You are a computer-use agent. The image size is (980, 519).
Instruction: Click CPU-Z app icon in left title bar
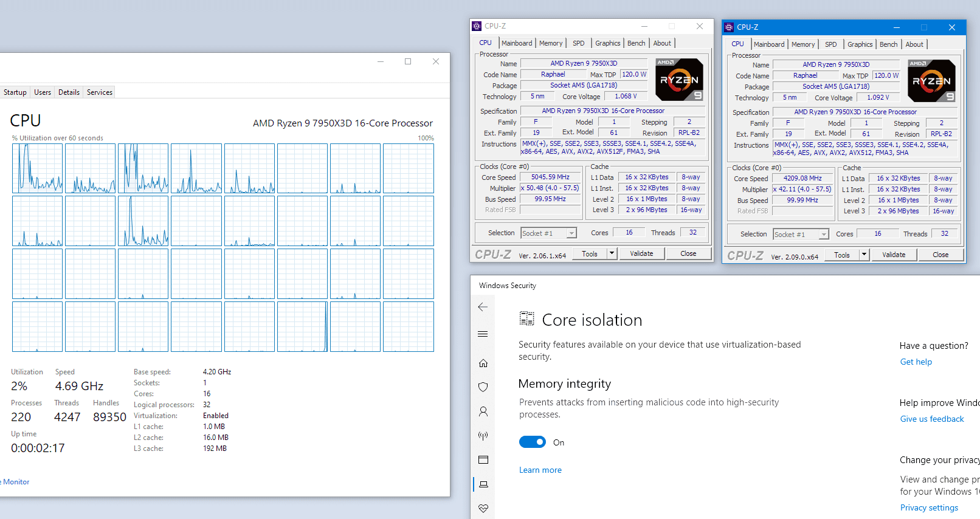[x=477, y=26]
